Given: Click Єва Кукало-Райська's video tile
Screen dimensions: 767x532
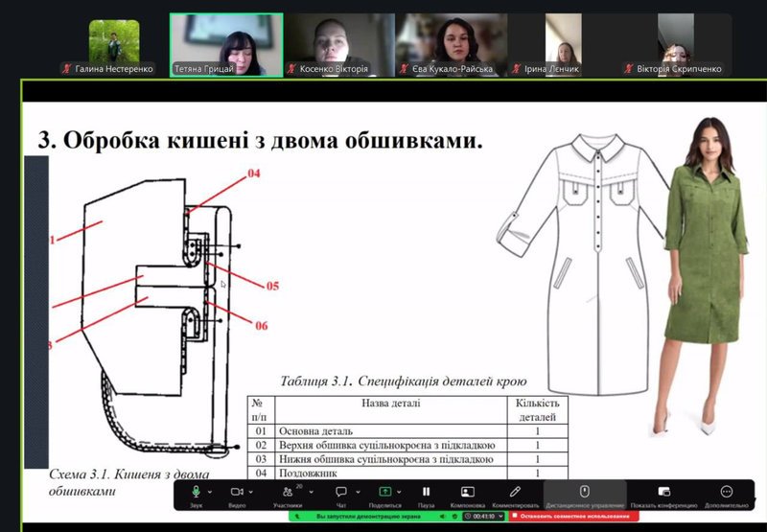Looking at the screenshot, I should (451, 44).
